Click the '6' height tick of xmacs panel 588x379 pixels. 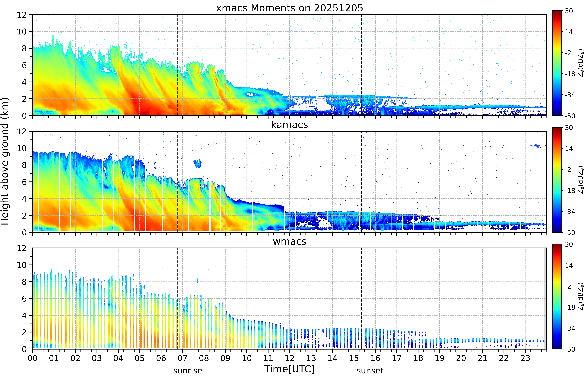click(x=24, y=65)
